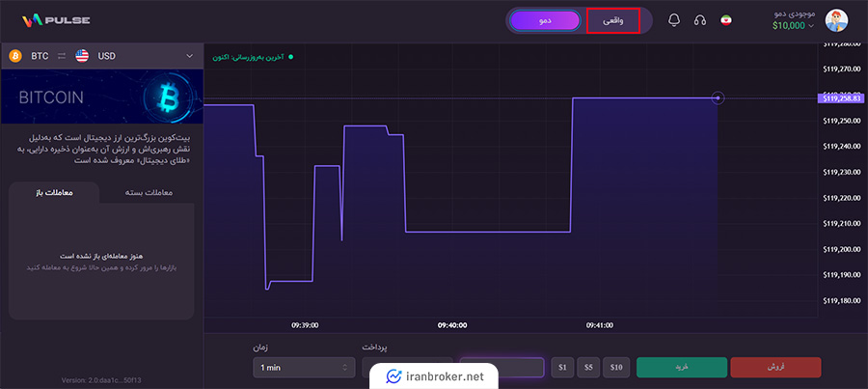Image resolution: width=868 pixels, height=389 pixels.
Task: Click the BTC/USD swap arrows icon
Action: click(63, 56)
